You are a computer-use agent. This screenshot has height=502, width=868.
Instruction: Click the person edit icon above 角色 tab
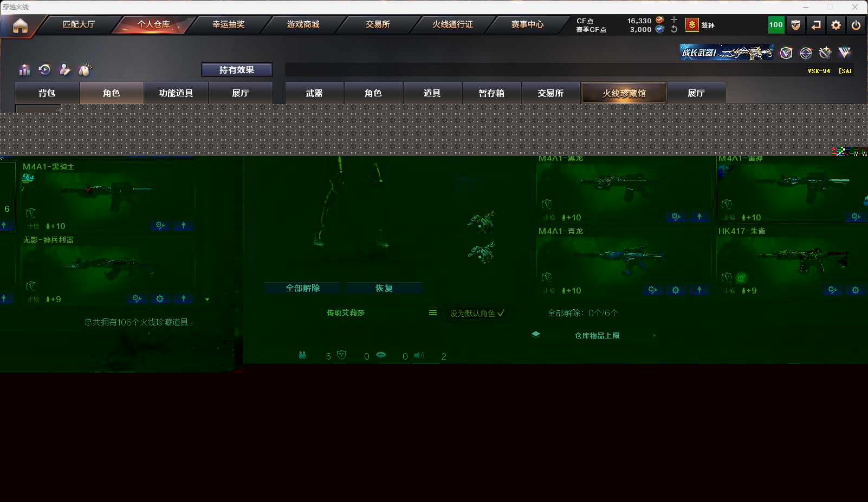click(x=65, y=70)
